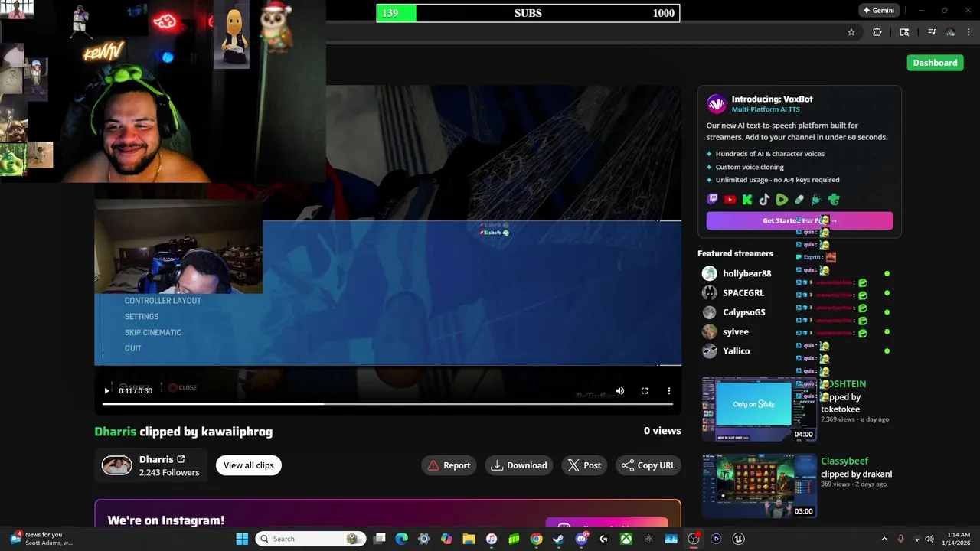
Task: Click the Classybeef streamer name link
Action: pos(844,461)
